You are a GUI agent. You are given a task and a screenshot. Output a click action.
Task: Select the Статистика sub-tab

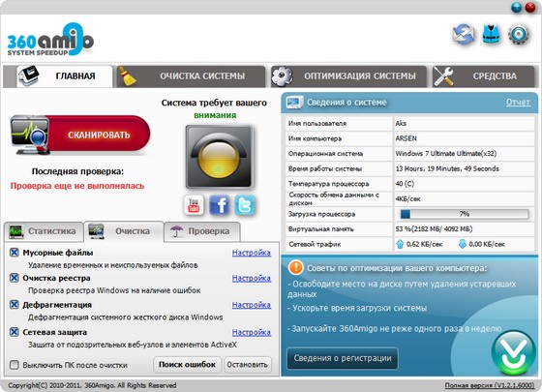(x=44, y=231)
